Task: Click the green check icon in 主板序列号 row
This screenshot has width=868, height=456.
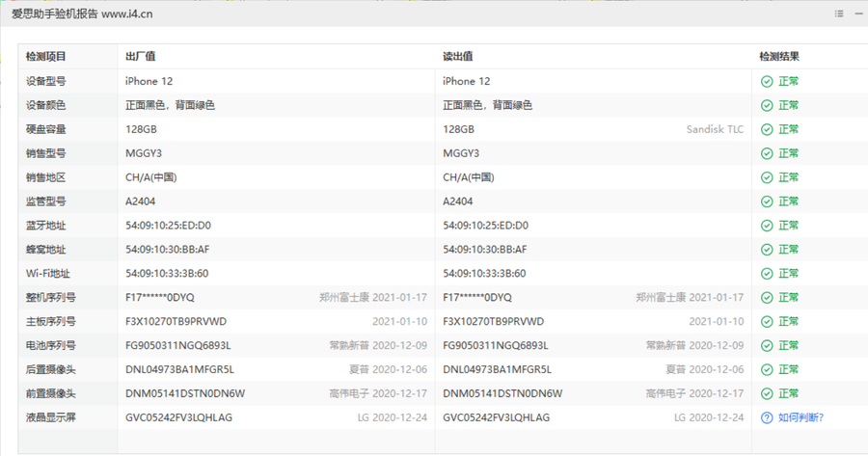Action: [767, 322]
